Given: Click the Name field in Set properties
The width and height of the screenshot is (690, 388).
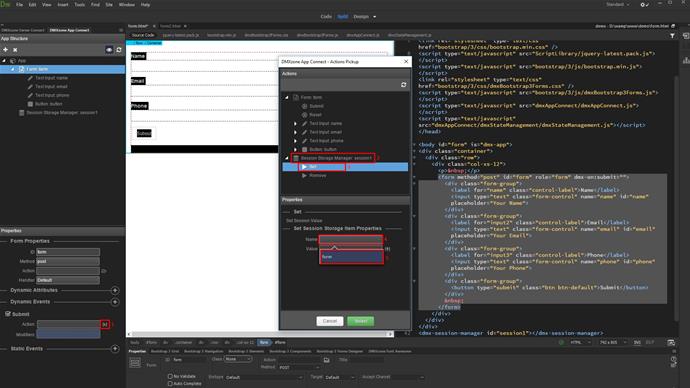Looking at the screenshot, I should 351,239.
